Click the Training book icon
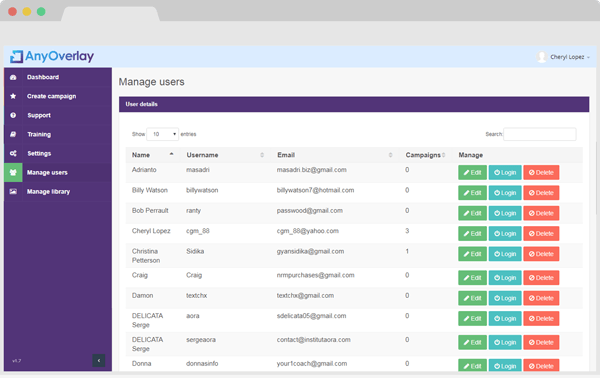The height and width of the screenshot is (378, 600). [x=13, y=134]
